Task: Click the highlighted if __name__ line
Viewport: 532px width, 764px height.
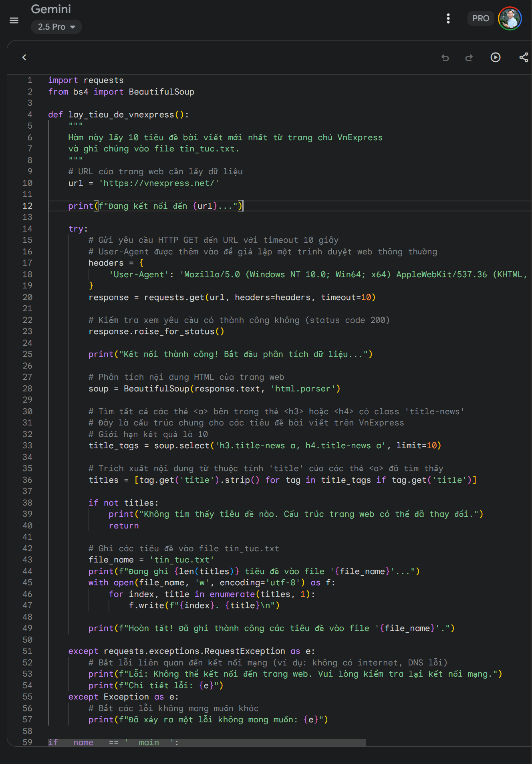Action: 207,742
